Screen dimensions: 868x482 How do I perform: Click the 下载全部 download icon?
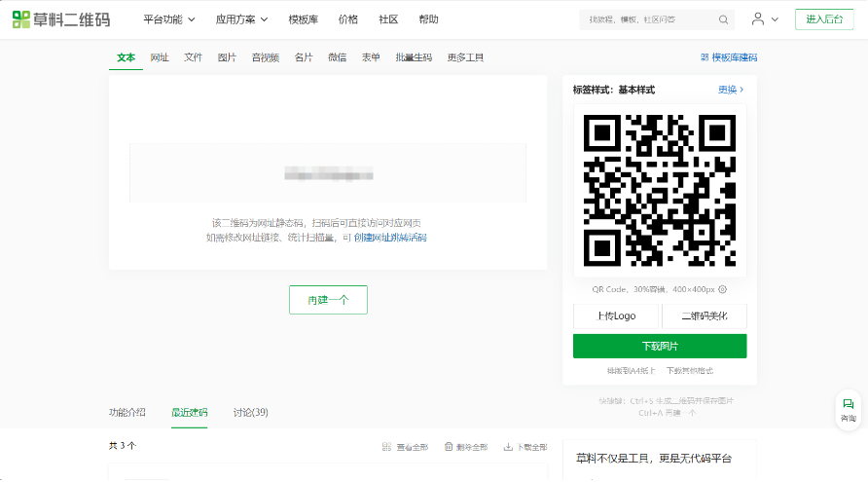click(508, 447)
